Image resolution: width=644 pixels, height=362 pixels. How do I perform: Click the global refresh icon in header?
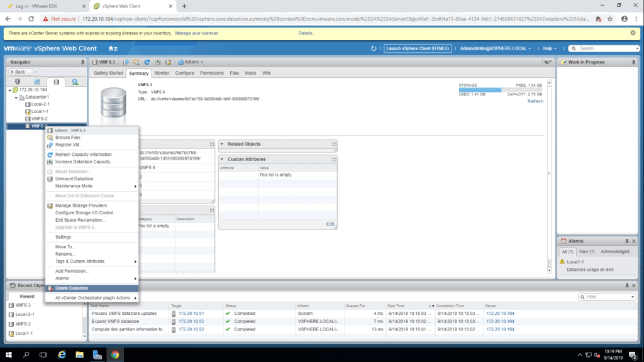[x=374, y=48]
